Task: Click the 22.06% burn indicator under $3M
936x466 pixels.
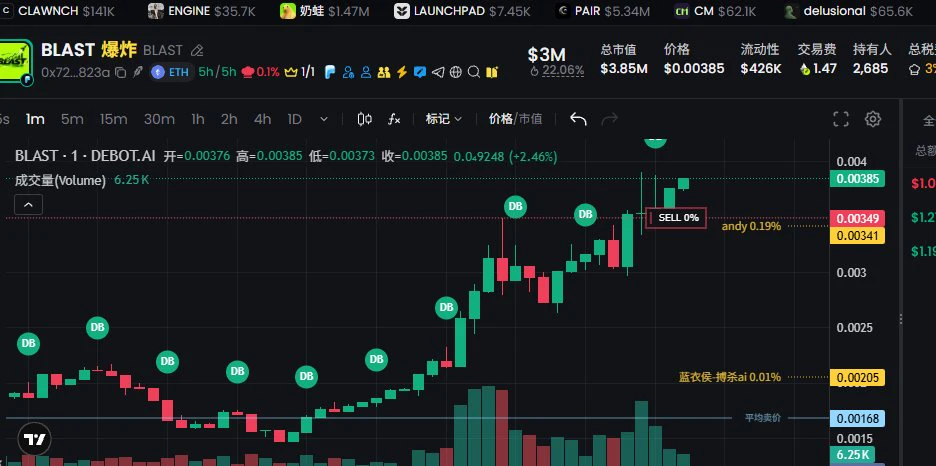Action: tap(557, 70)
